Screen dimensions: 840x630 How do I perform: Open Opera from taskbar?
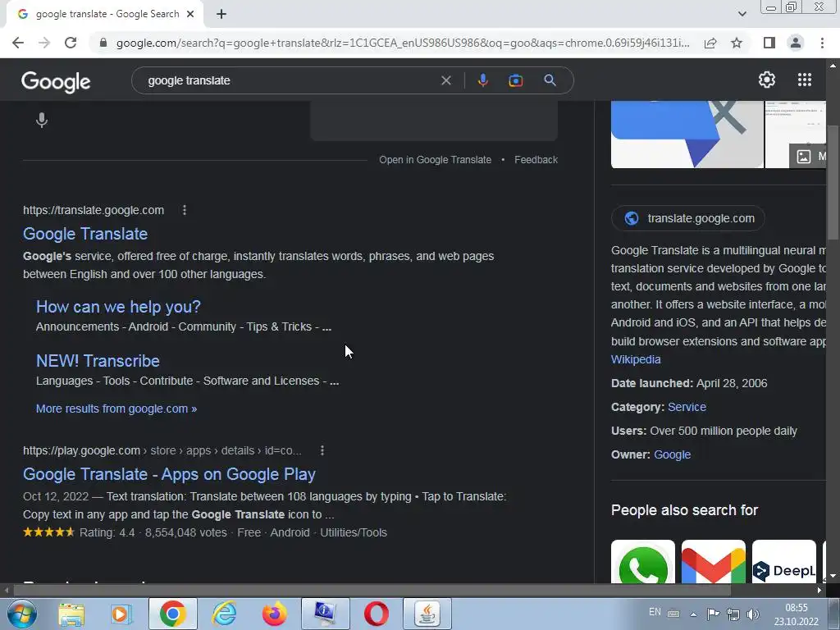tap(376, 614)
